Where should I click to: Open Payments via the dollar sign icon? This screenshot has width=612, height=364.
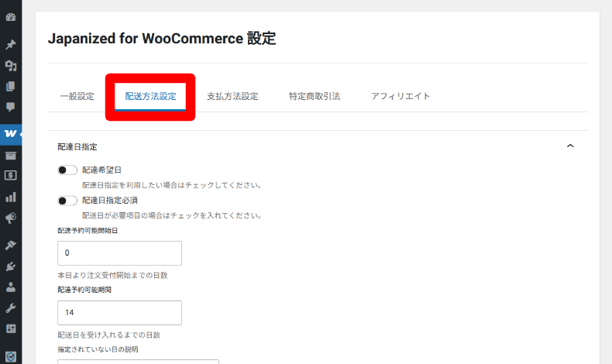(11, 175)
